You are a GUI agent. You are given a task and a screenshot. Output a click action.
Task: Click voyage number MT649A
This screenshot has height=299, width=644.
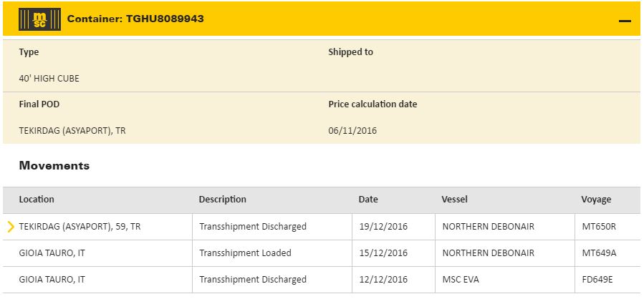pos(600,253)
